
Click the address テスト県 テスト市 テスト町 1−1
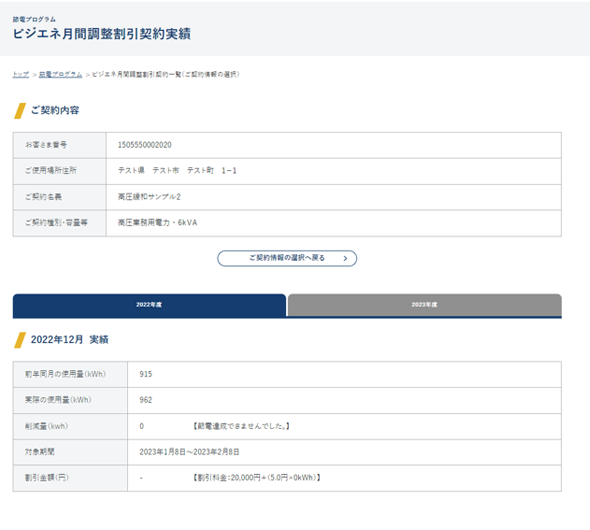(x=177, y=171)
